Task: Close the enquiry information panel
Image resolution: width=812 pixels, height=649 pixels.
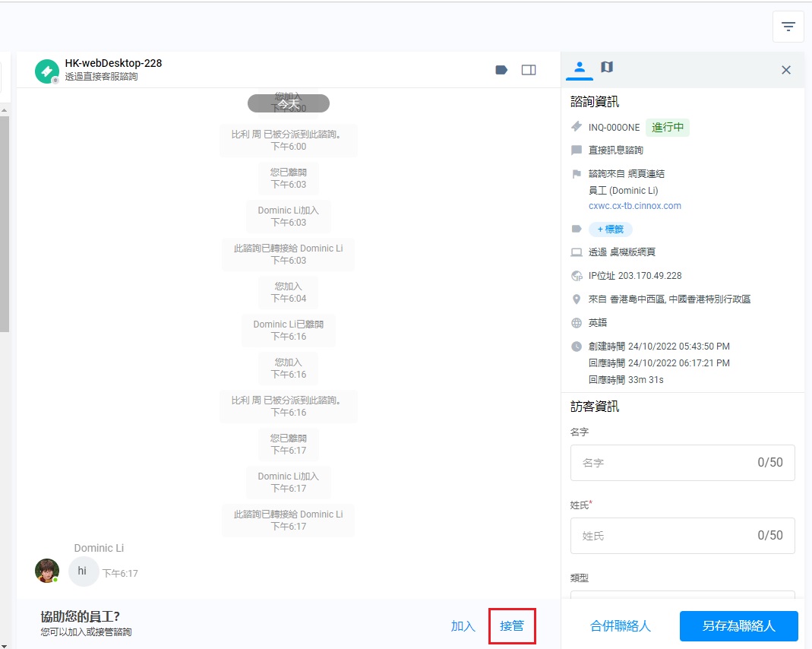Action: [786, 70]
